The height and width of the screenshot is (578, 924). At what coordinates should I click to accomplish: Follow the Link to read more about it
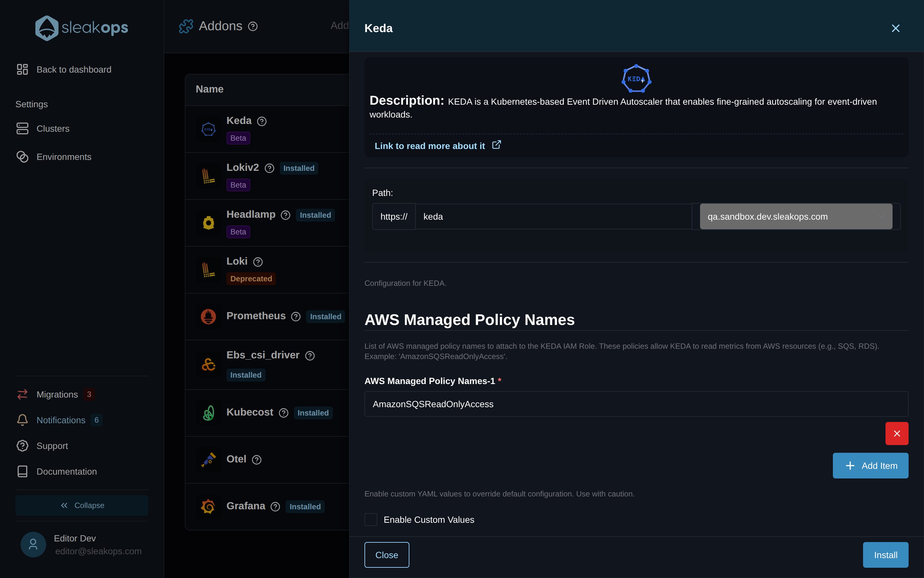point(438,146)
